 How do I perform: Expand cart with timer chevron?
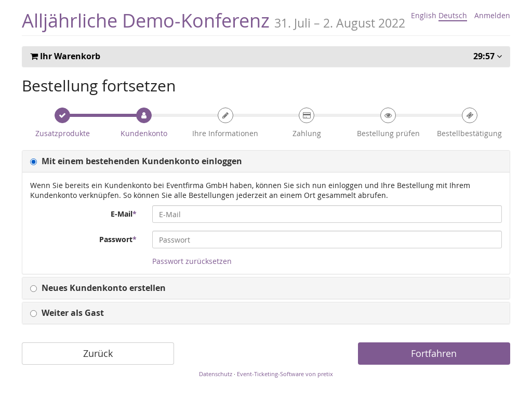pyautogui.click(x=499, y=57)
